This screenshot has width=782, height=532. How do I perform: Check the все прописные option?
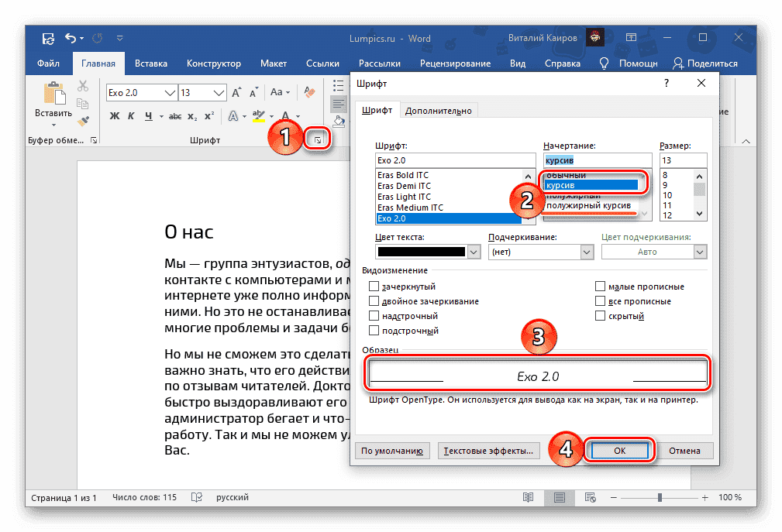600,300
